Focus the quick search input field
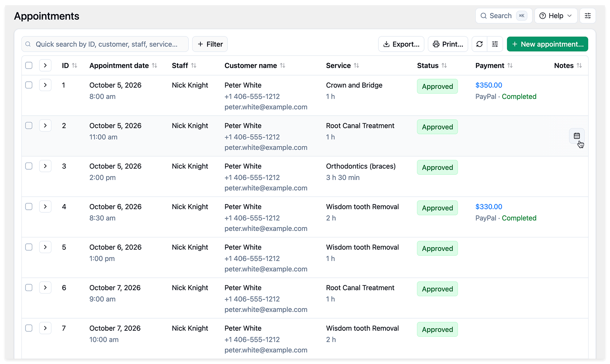Screen dimensions: 610x364 (105, 44)
